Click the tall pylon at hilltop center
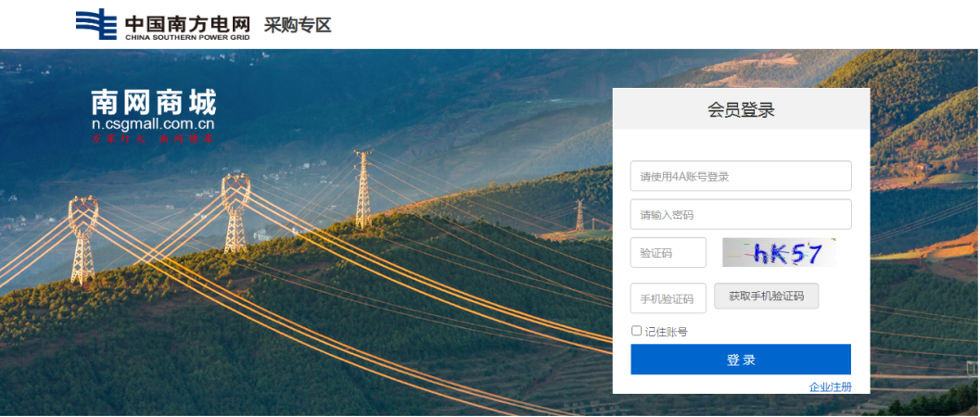This screenshot has height=417, width=980. (363, 189)
